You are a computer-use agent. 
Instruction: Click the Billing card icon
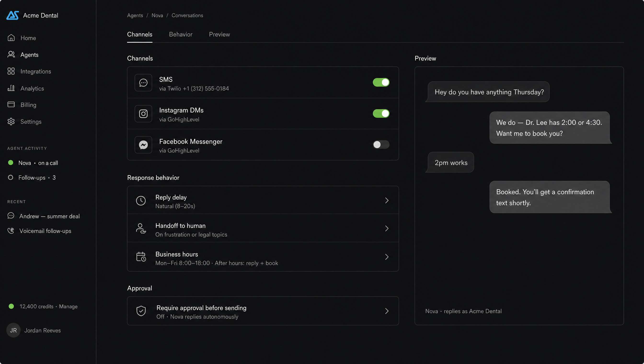point(11,104)
